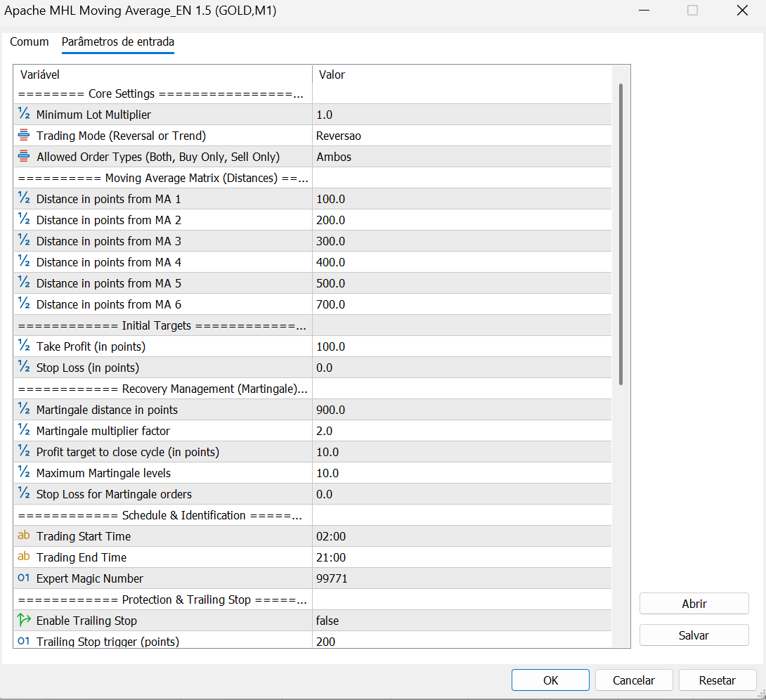Click the Enable Trailing Stop boolean icon
The width and height of the screenshot is (766, 700).
(x=24, y=621)
